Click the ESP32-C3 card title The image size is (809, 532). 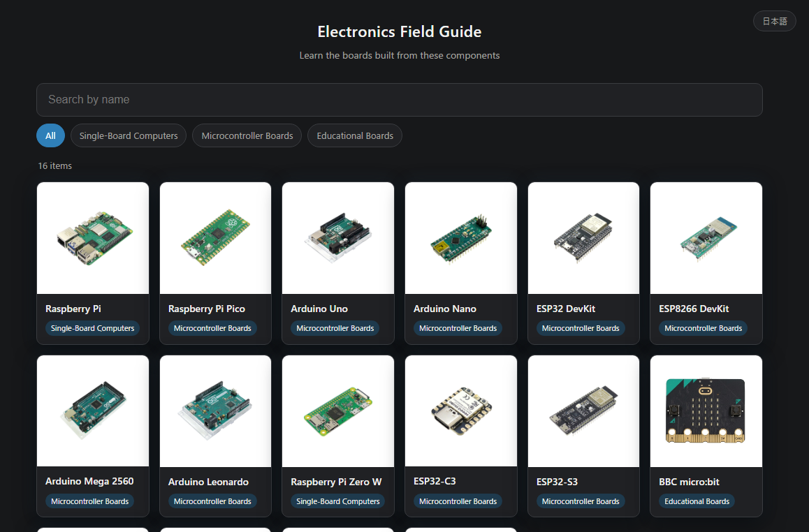click(x=435, y=482)
